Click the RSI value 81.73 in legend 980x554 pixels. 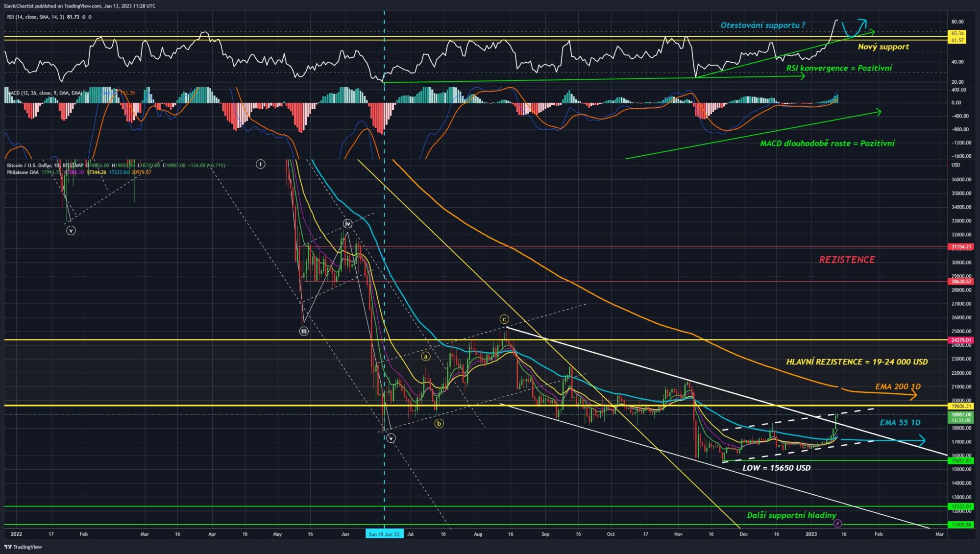point(73,17)
